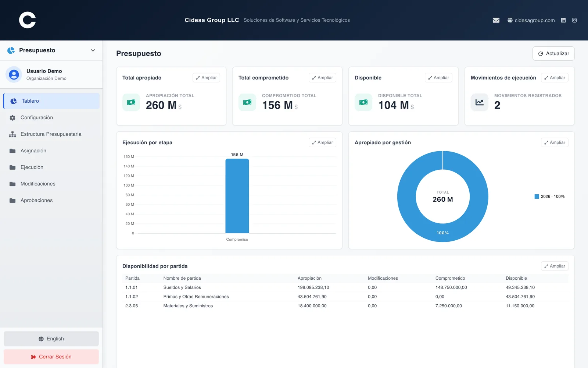This screenshot has height=368, width=588.
Task: Click the hierarchy icon for Estructura Presupuestaria
Action: (x=12, y=134)
